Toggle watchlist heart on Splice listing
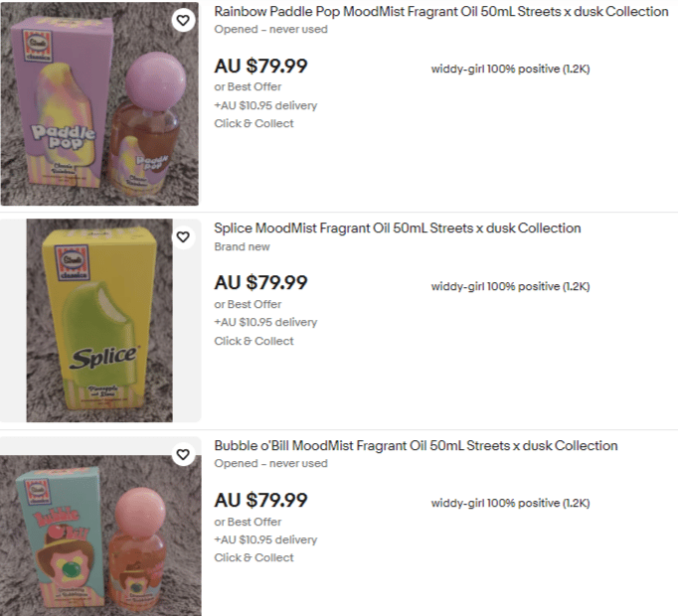 point(183,236)
